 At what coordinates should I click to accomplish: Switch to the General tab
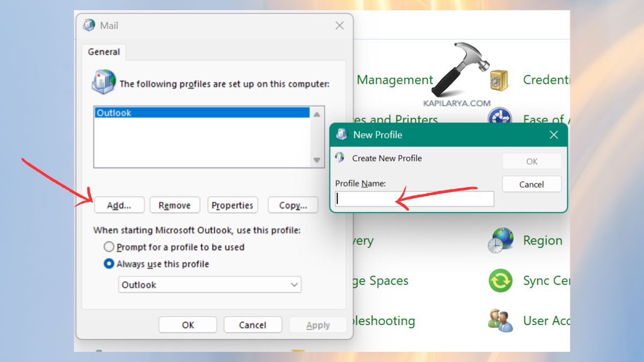click(103, 51)
